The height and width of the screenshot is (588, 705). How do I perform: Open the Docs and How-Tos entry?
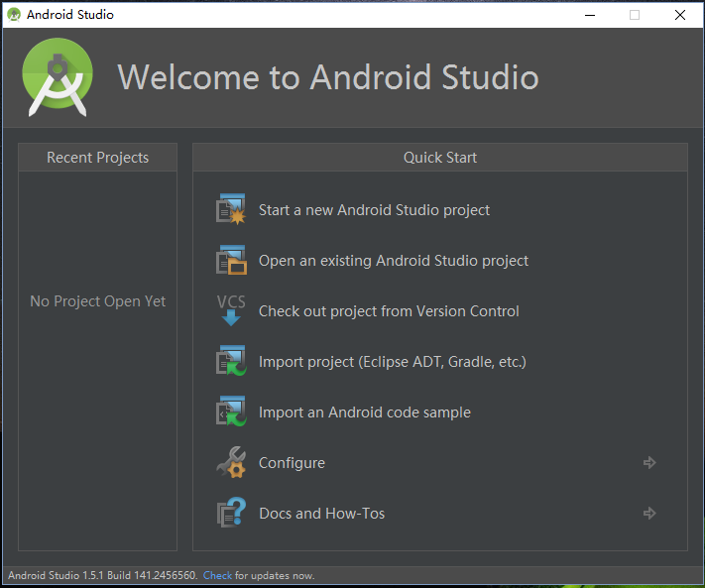[322, 514]
